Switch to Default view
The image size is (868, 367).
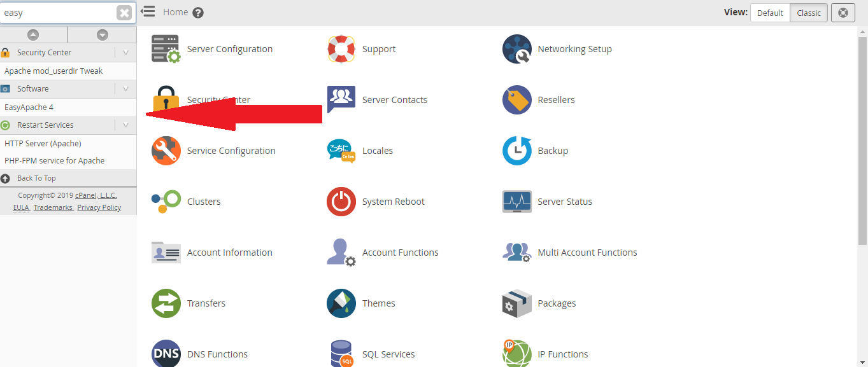coord(770,13)
